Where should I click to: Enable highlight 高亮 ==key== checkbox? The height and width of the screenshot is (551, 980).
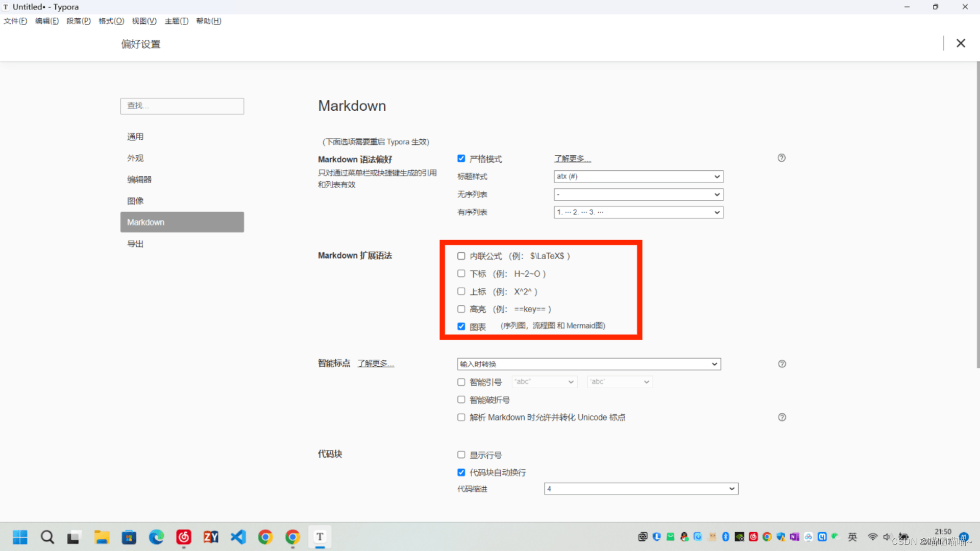pos(461,309)
